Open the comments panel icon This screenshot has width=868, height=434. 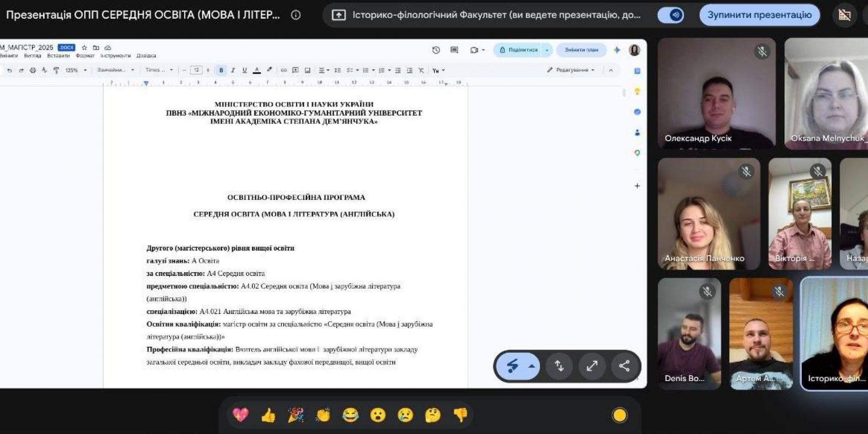coord(454,50)
